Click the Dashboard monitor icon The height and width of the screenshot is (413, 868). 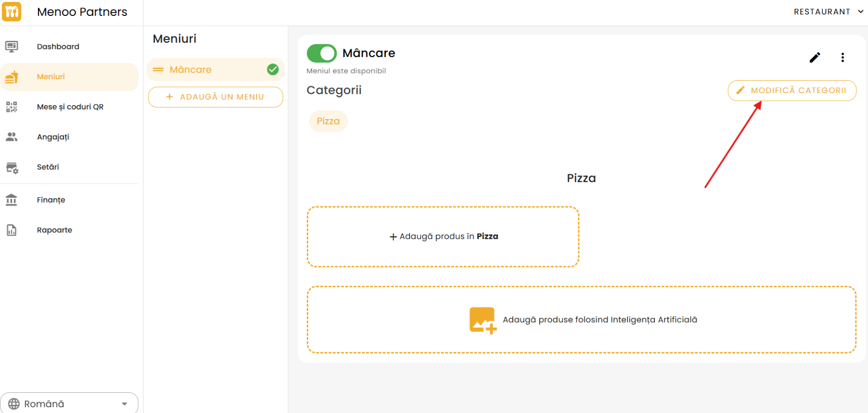pyautogui.click(x=12, y=47)
